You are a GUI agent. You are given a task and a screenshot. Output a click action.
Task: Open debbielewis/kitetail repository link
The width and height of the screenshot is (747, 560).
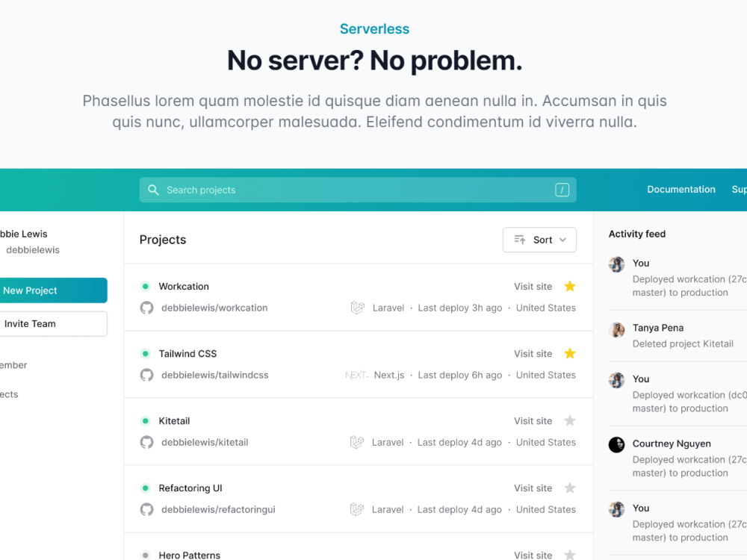205,442
